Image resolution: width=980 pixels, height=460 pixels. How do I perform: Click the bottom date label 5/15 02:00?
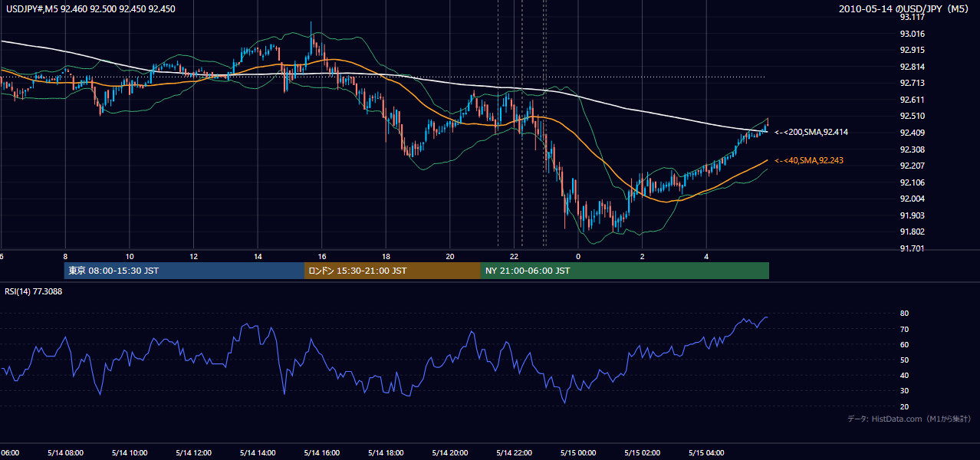coord(643,453)
